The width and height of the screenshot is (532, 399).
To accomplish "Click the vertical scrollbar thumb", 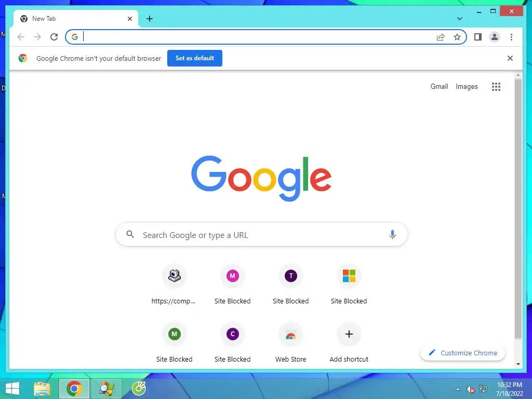I will tap(518, 209).
